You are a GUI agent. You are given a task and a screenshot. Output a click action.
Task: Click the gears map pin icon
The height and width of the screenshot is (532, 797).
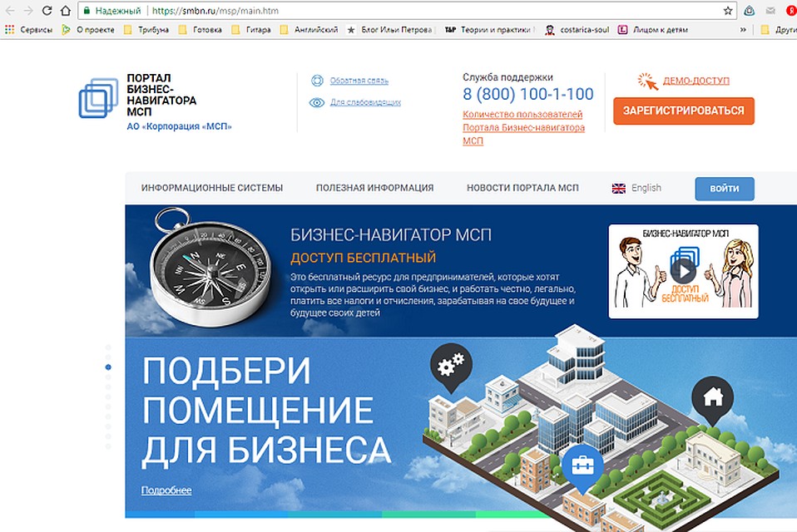pos(452,367)
